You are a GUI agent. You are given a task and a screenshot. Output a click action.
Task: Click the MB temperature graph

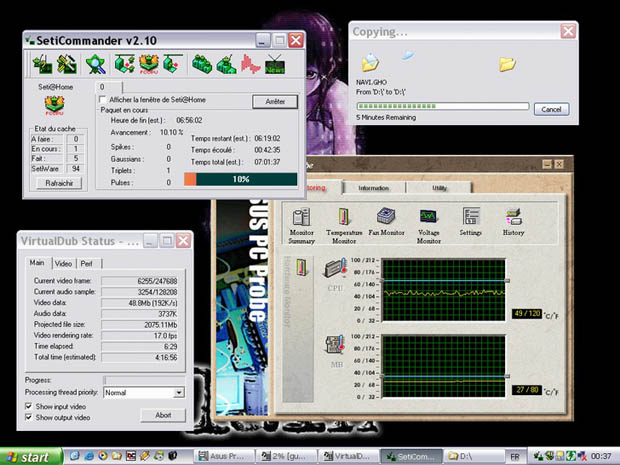click(444, 366)
